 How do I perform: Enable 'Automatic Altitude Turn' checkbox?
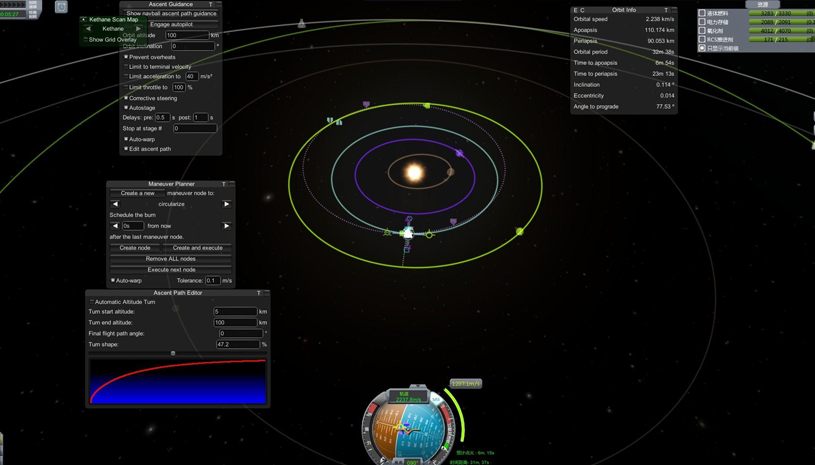[92, 302]
